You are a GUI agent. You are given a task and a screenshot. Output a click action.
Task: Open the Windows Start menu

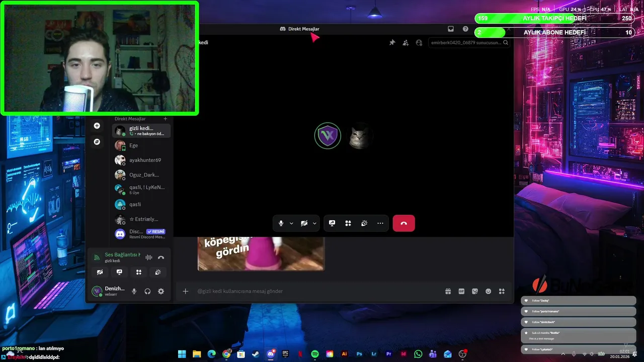[x=182, y=354]
